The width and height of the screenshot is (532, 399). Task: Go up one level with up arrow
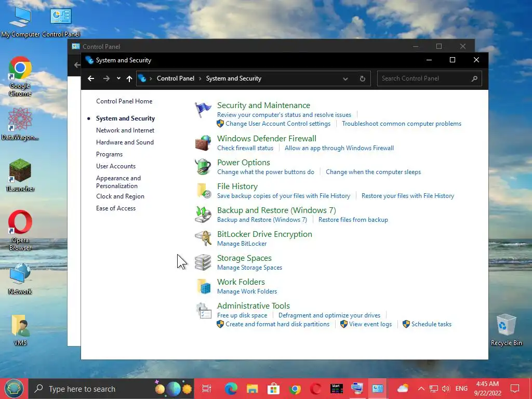[x=129, y=78]
